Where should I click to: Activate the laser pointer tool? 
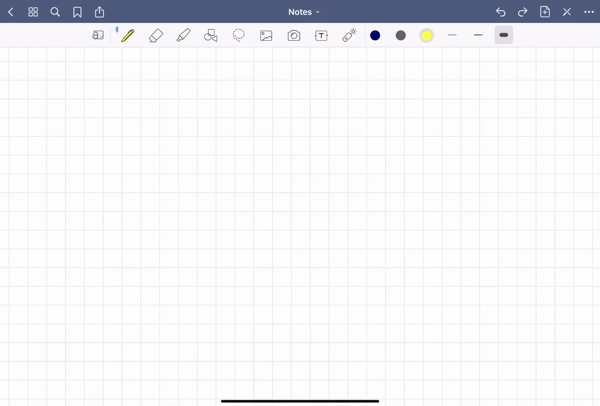pos(349,35)
